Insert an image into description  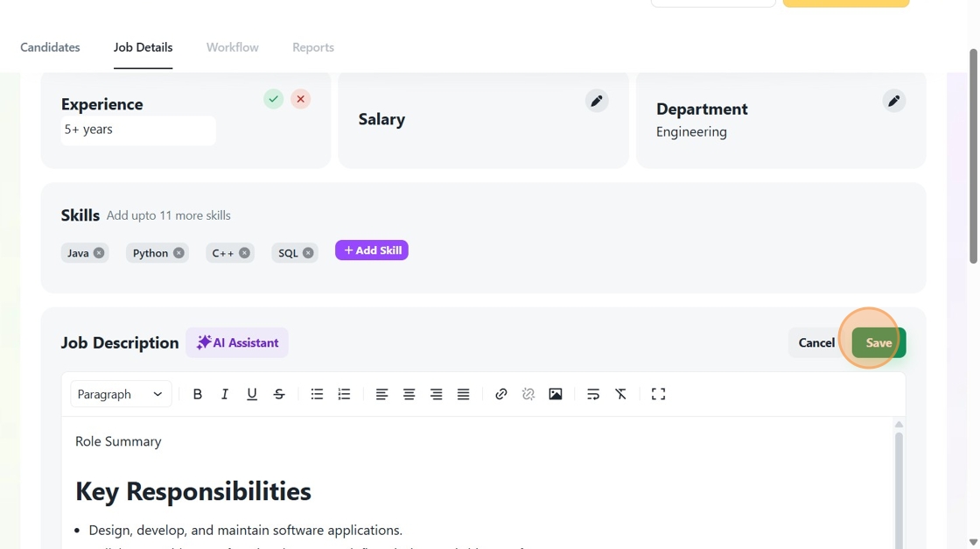pyautogui.click(x=556, y=394)
